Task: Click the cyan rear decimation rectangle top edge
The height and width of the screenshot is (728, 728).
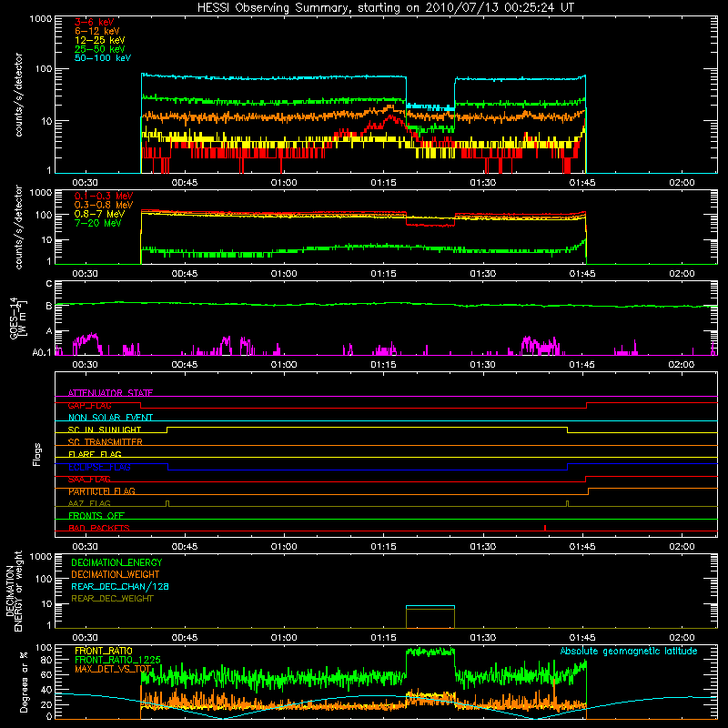Action: coord(430,606)
